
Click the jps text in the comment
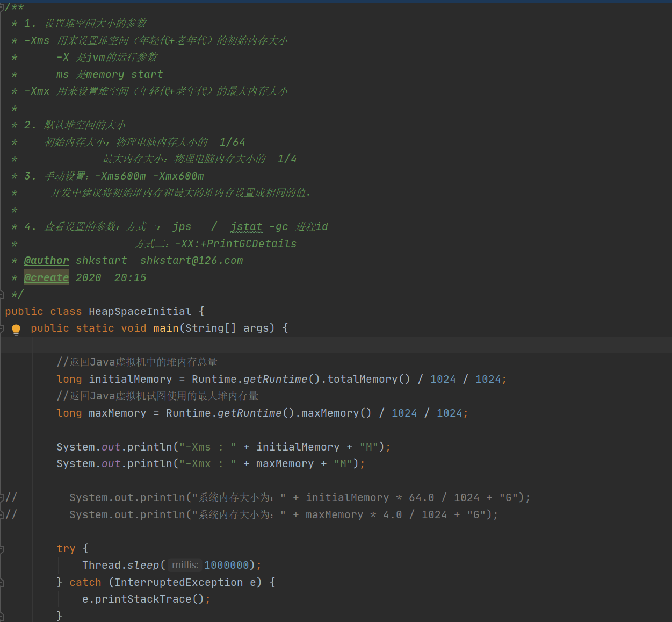182,227
